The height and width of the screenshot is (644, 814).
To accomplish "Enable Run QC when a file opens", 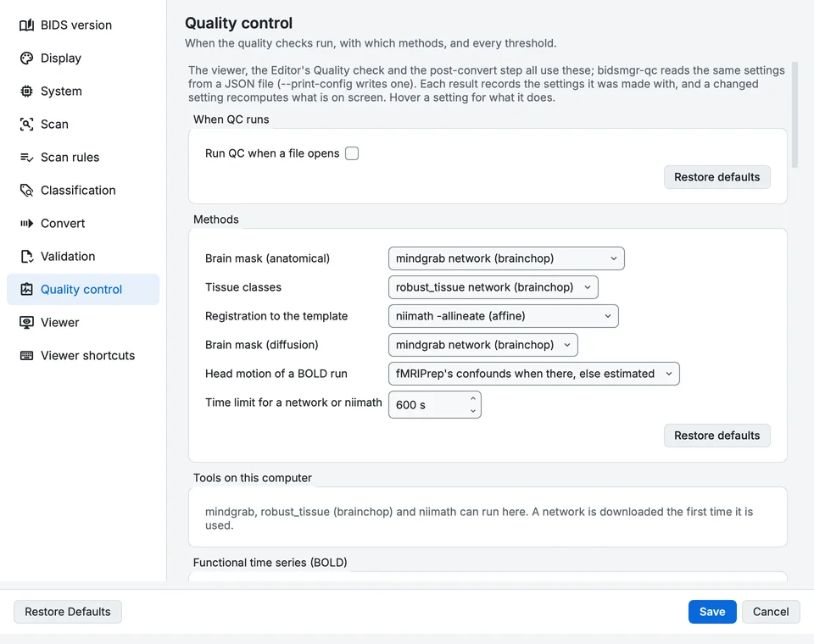I will coord(352,153).
